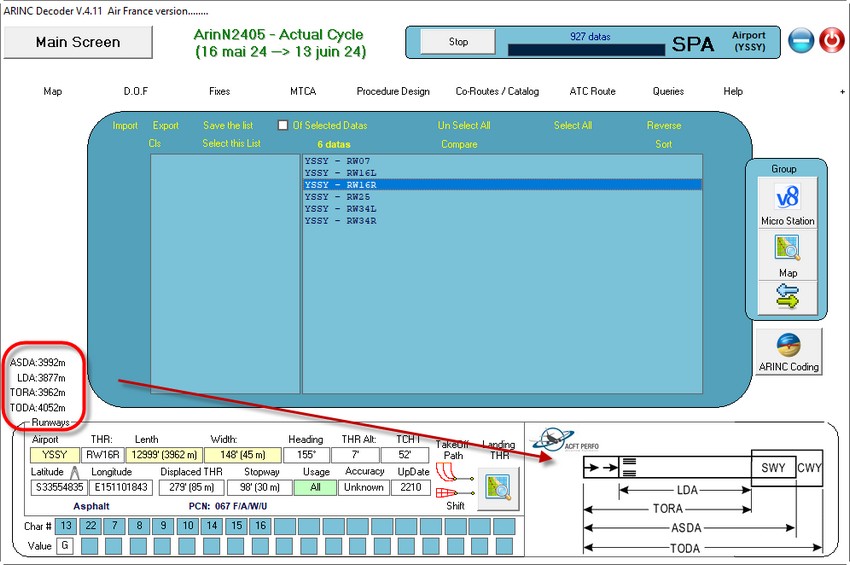Open ARINC Coding globe button
The image size is (850, 565).
[788, 345]
